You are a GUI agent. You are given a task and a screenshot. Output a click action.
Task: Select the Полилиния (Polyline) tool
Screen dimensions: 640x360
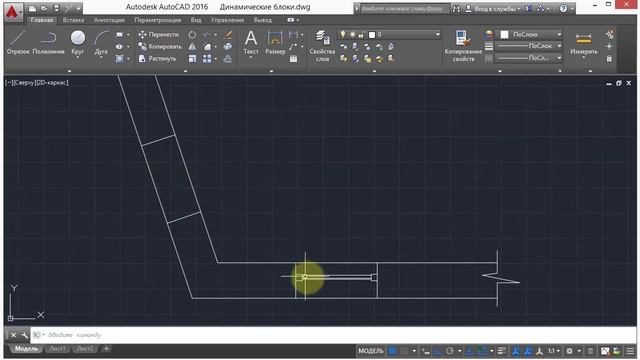point(48,42)
